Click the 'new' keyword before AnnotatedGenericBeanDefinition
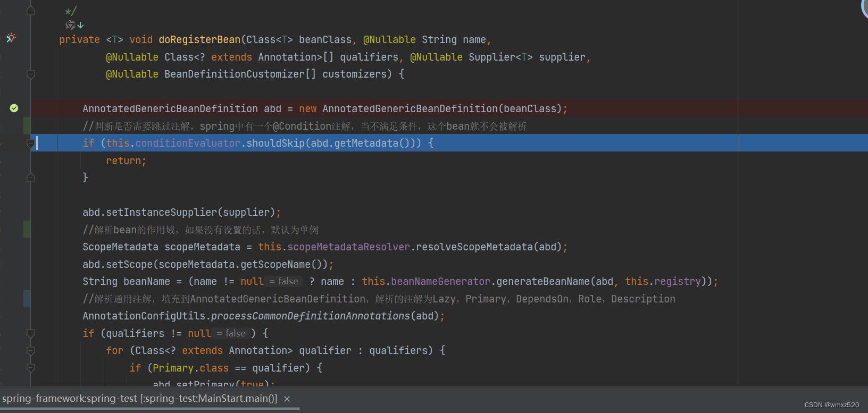Screen dimensions: 868x413 (x=308, y=109)
